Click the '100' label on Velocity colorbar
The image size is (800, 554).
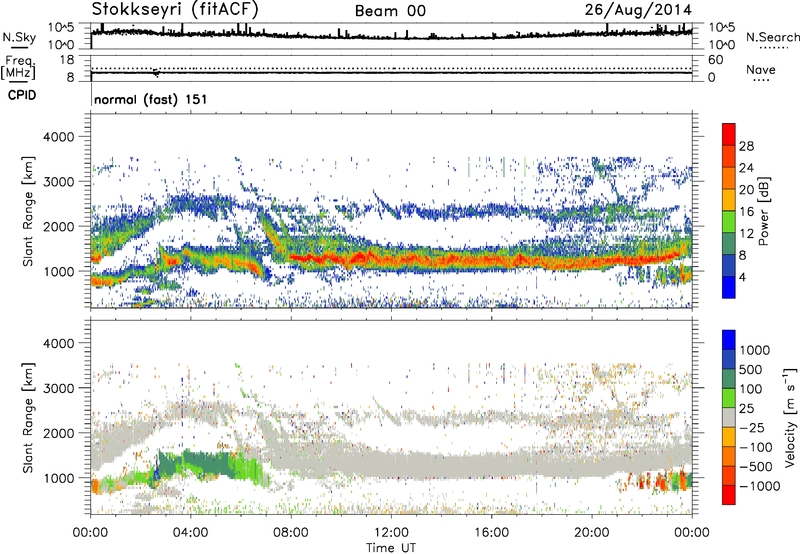click(751, 389)
